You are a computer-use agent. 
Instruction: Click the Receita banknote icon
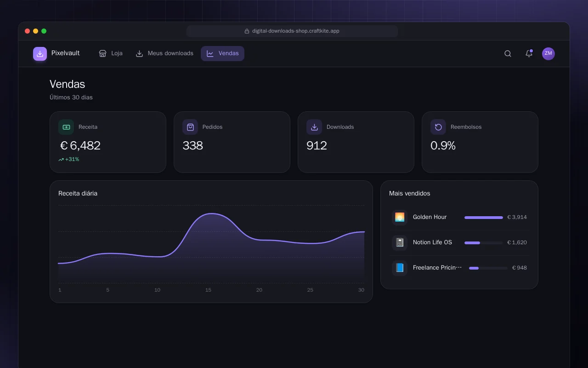pyautogui.click(x=66, y=127)
